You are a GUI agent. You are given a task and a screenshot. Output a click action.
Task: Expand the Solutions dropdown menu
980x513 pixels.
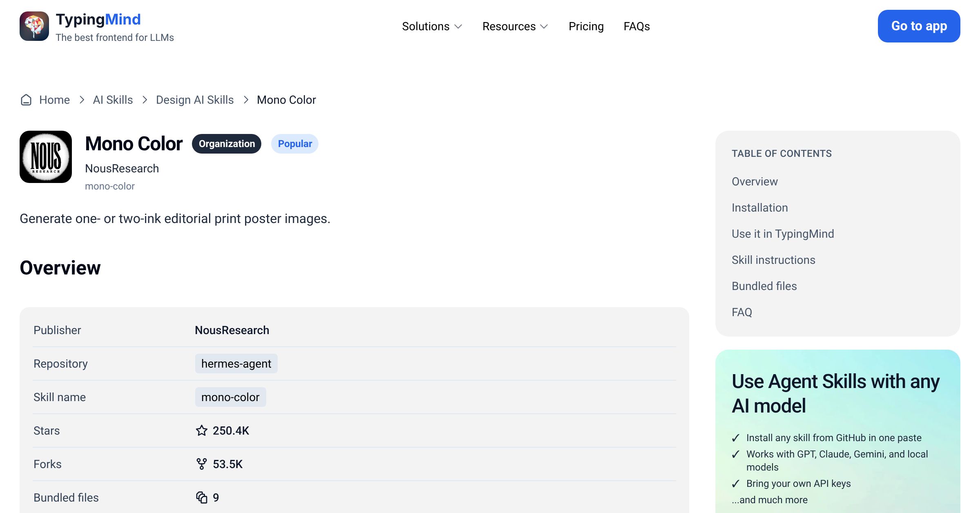(432, 27)
